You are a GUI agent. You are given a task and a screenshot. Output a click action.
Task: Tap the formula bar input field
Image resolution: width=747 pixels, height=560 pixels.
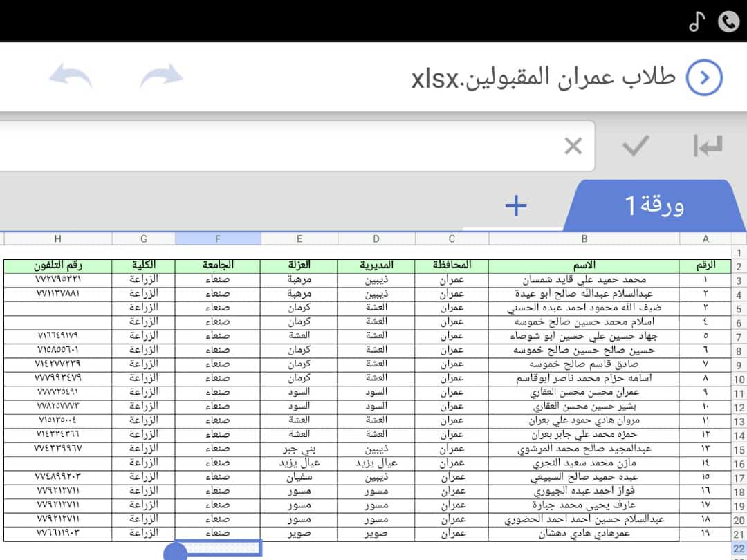pos(297,146)
